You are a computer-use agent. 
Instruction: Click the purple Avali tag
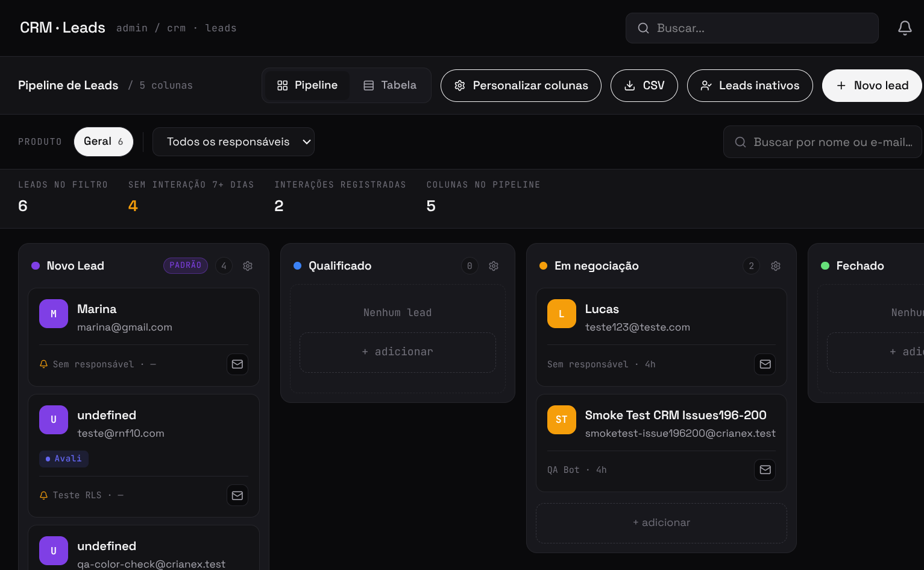point(64,459)
